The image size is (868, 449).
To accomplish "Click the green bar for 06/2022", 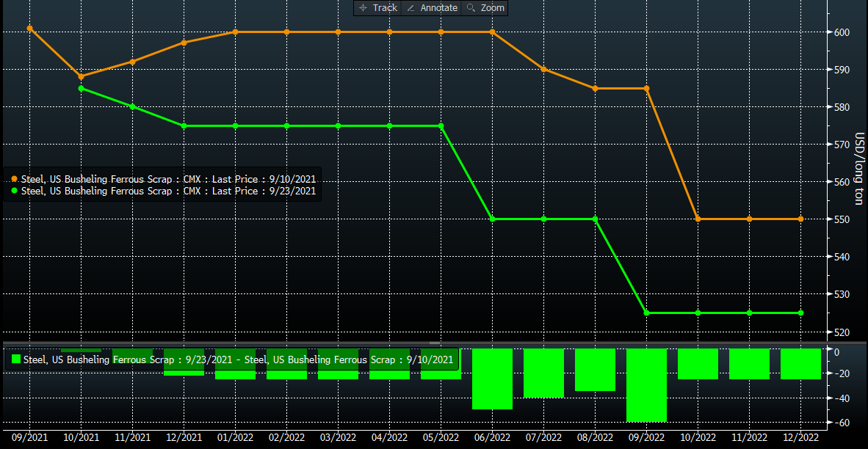I will (492, 379).
